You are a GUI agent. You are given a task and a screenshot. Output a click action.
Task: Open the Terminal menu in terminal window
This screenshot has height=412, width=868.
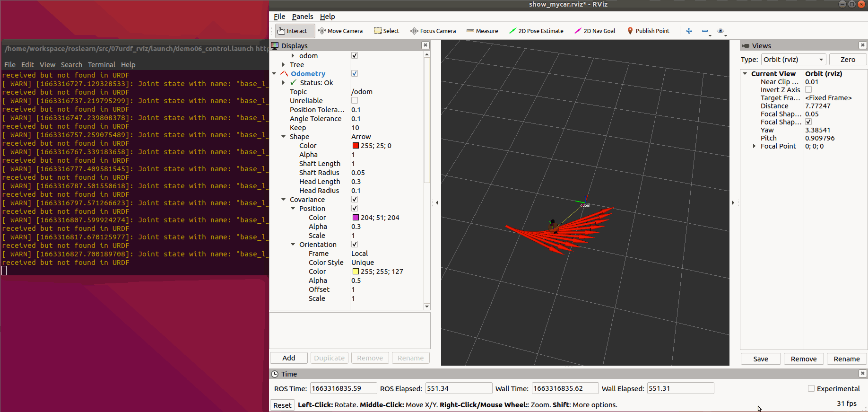click(x=102, y=65)
